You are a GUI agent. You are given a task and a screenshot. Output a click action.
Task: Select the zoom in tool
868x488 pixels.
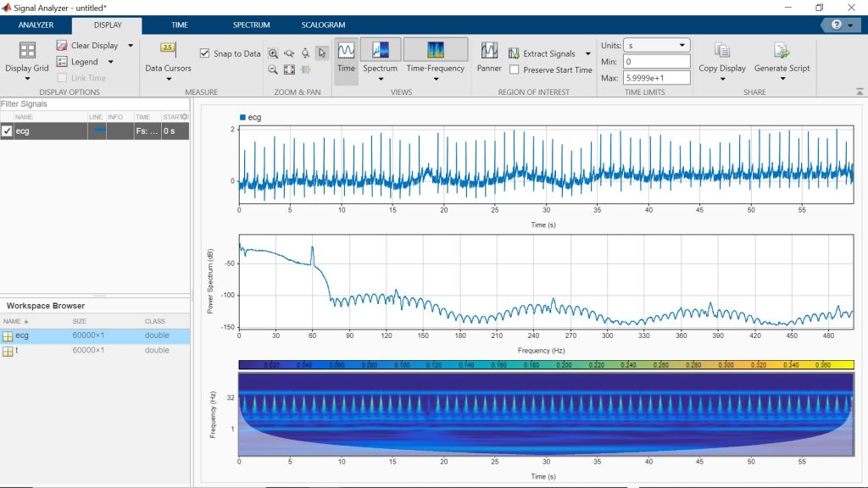[273, 53]
